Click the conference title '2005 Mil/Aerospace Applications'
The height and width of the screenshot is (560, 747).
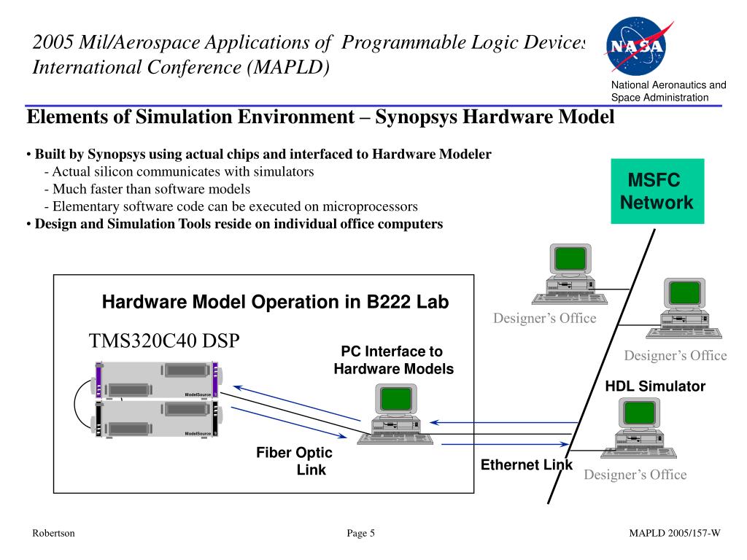click(309, 42)
